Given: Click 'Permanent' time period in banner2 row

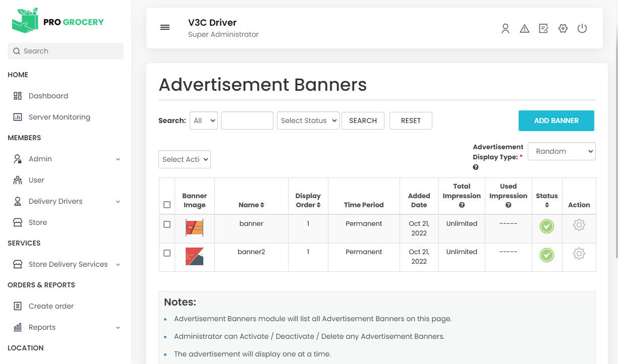Looking at the screenshot, I should [364, 252].
